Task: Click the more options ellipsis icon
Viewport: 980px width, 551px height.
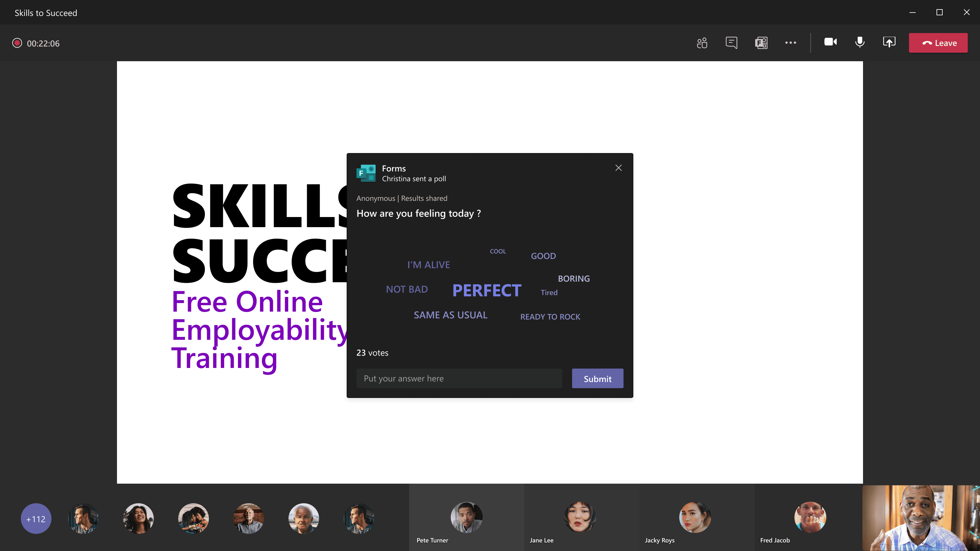Action: coord(791,42)
